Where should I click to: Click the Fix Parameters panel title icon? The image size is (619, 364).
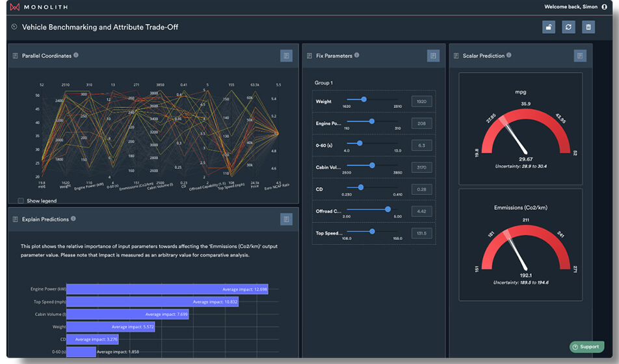point(309,56)
